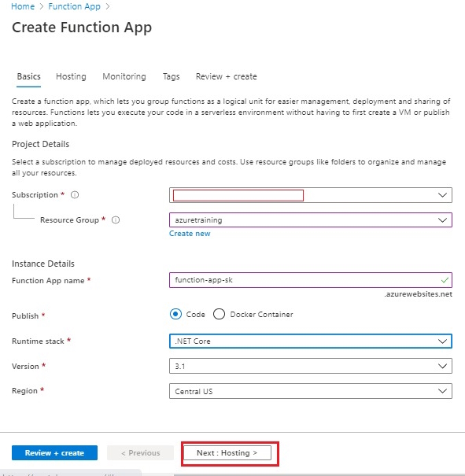Select the Docker Container publish option
465x476 pixels.
click(219, 314)
